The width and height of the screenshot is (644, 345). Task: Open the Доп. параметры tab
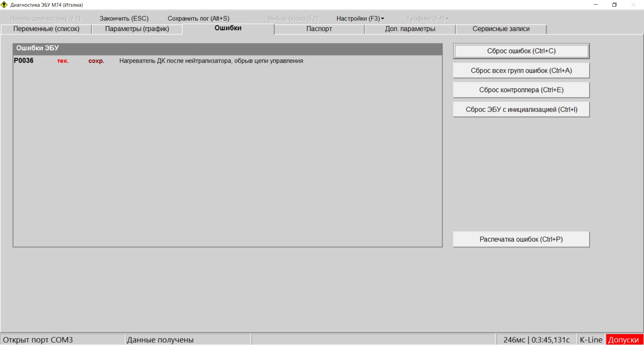coord(410,29)
